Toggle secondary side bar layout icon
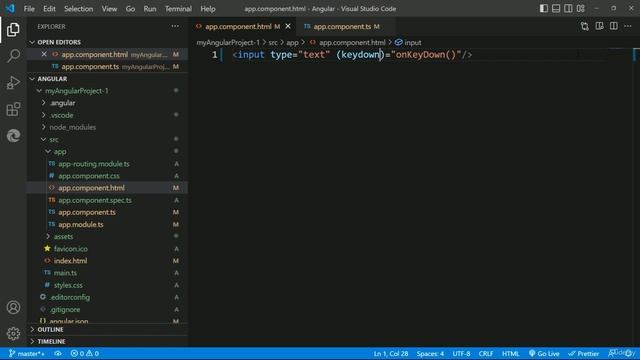640x360 pixels. (568, 9)
